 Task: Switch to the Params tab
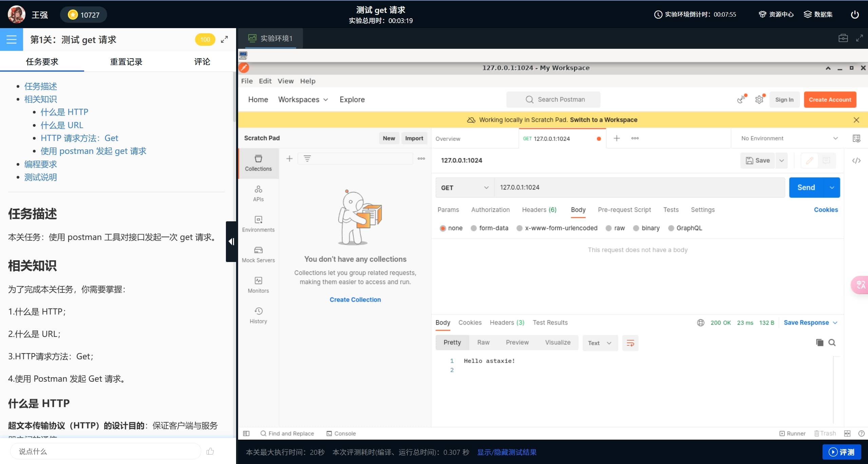[x=448, y=209]
